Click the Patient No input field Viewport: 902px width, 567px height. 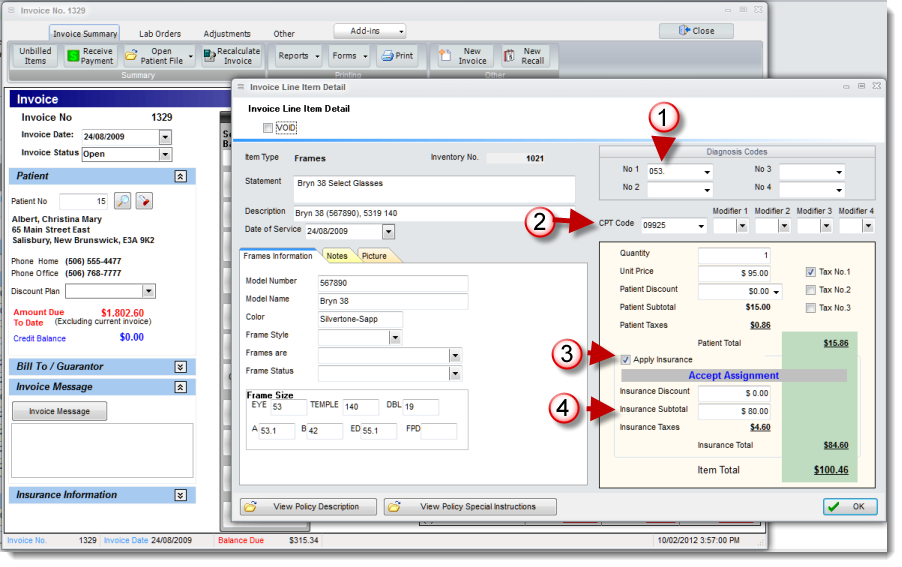84,201
